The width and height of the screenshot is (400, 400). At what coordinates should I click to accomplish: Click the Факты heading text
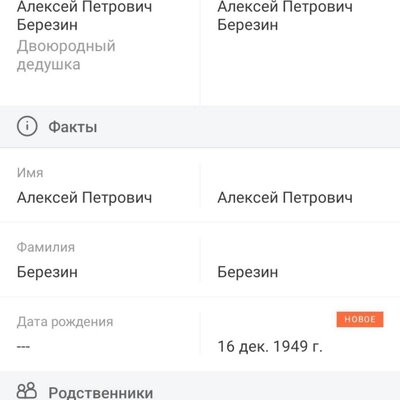point(73,127)
